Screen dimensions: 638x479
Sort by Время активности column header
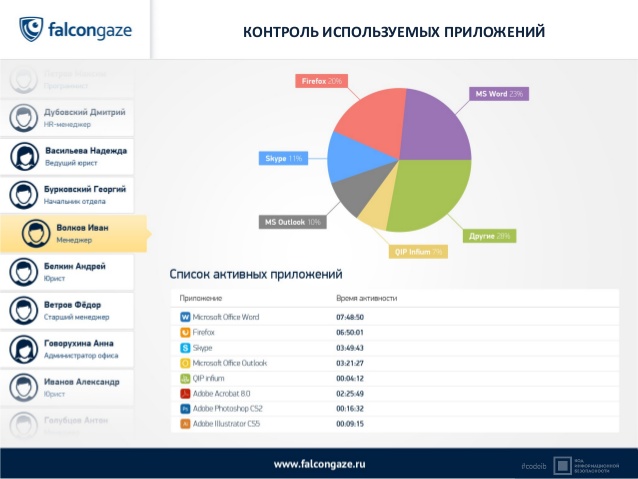[x=367, y=298]
